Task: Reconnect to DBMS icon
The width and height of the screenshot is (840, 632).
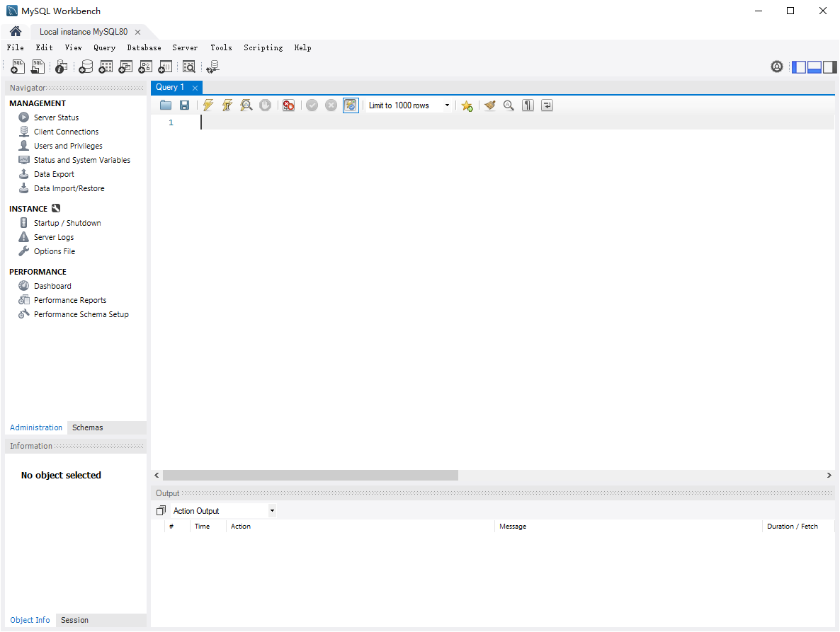Action: (212, 67)
